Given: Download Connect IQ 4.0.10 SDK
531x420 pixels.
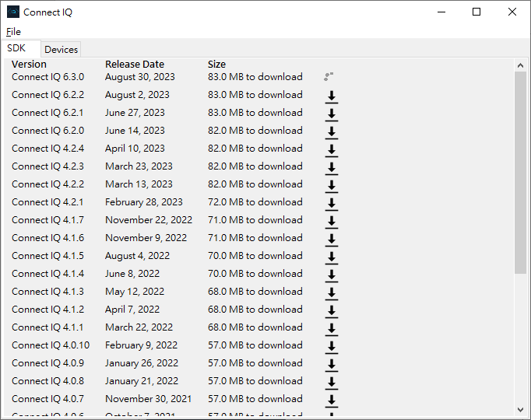Looking at the screenshot, I should pyautogui.click(x=332, y=348).
